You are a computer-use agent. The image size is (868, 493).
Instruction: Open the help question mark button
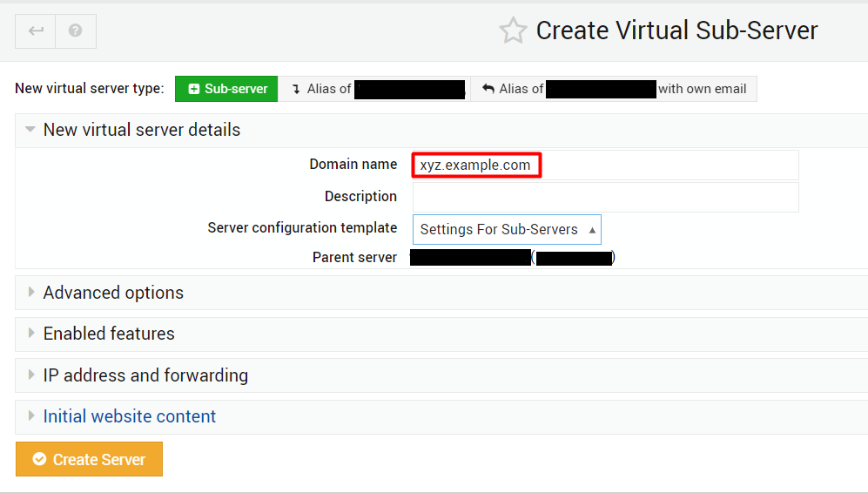[x=76, y=31]
